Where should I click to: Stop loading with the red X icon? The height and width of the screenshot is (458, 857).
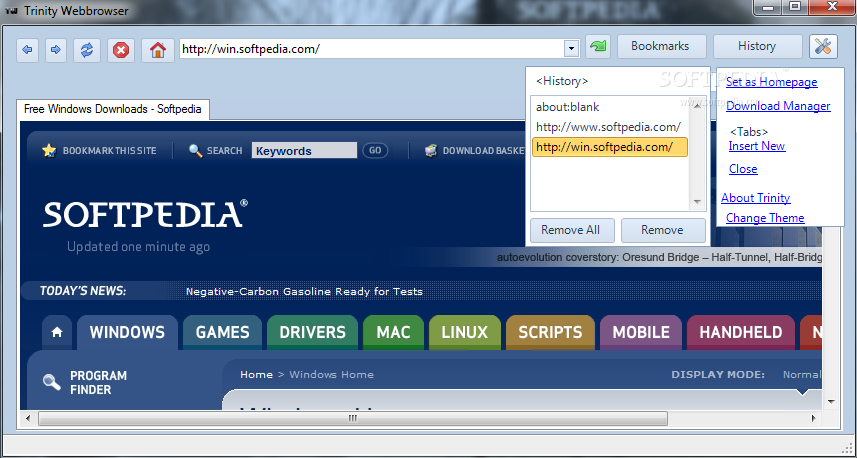pos(121,50)
